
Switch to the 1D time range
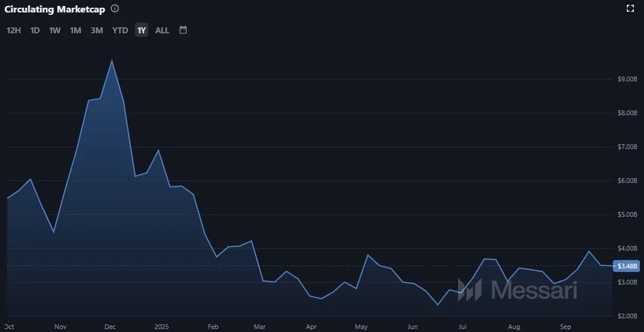pyautogui.click(x=35, y=30)
